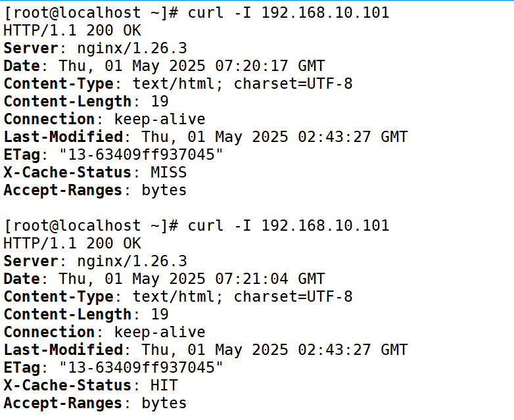514x420 pixels.
Task: Click the first Last-Modified header line
Action: pos(206,137)
